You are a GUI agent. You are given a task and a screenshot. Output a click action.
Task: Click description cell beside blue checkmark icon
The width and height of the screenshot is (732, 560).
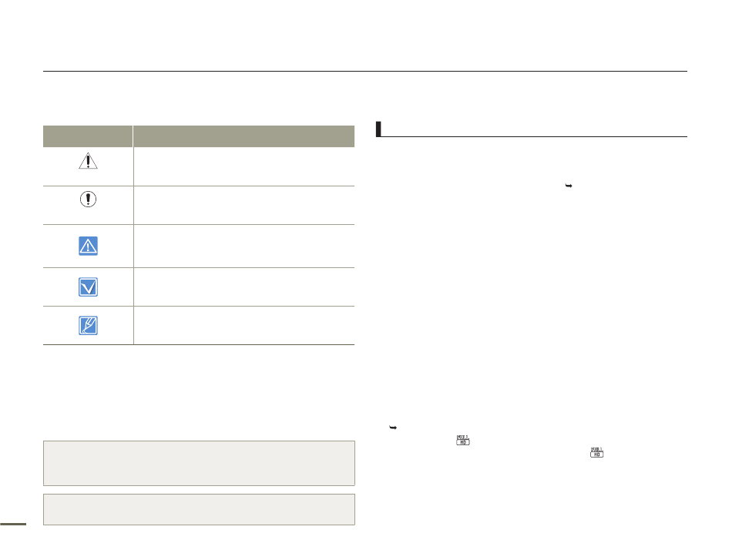point(244,287)
